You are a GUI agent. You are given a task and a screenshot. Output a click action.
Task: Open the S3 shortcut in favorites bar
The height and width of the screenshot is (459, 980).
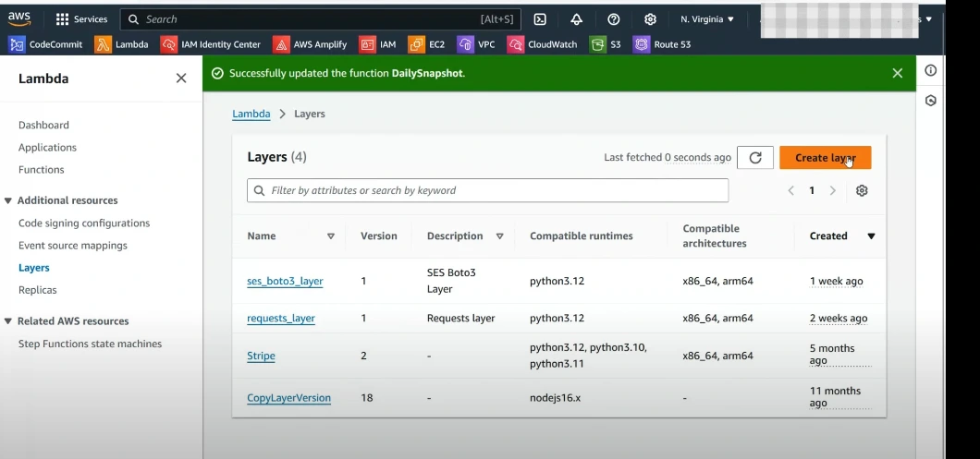pyautogui.click(x=606, y=44)
